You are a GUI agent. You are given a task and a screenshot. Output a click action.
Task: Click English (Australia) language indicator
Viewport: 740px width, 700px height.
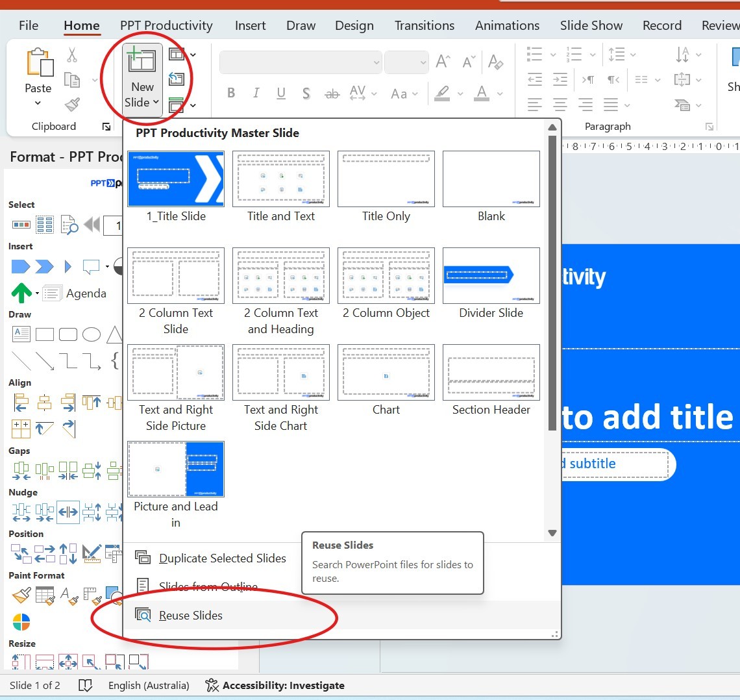click(x=149, y=685)
